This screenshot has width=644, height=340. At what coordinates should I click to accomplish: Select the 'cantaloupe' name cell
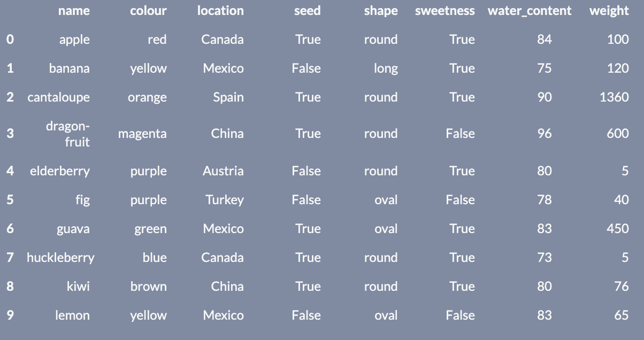(x=59, y=97)
